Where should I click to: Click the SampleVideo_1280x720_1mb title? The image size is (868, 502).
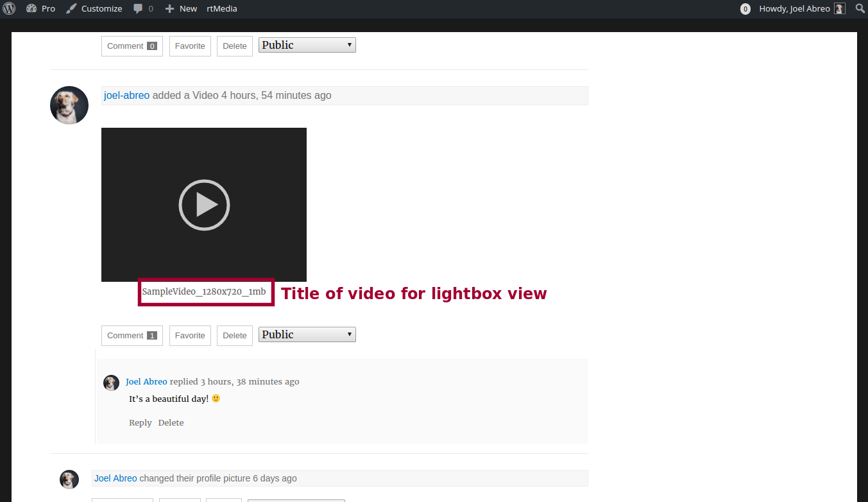click(203, 291)
